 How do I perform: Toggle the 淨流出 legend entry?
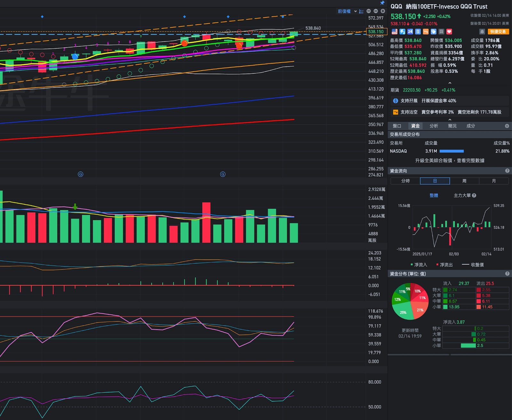pos(444,265)
